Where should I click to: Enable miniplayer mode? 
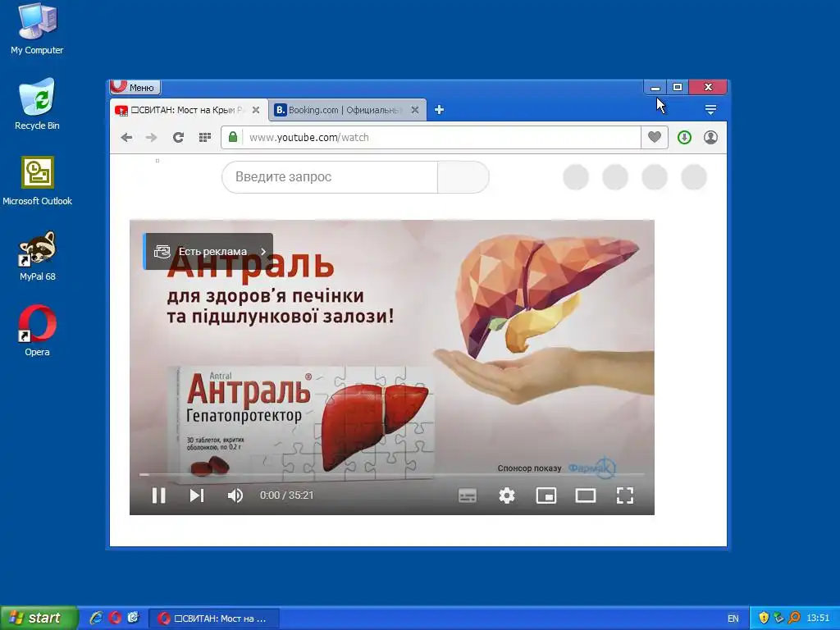[x=546, y=495]
